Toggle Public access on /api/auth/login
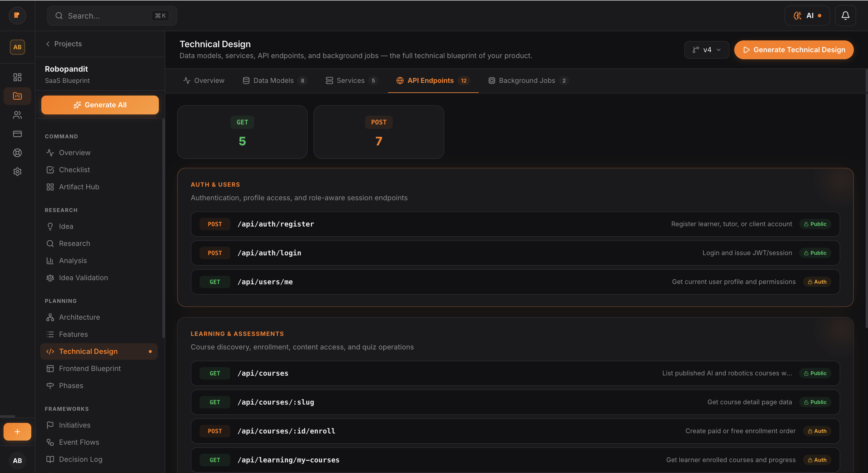This screenshot has width=868, height=473. coord(815,253)
